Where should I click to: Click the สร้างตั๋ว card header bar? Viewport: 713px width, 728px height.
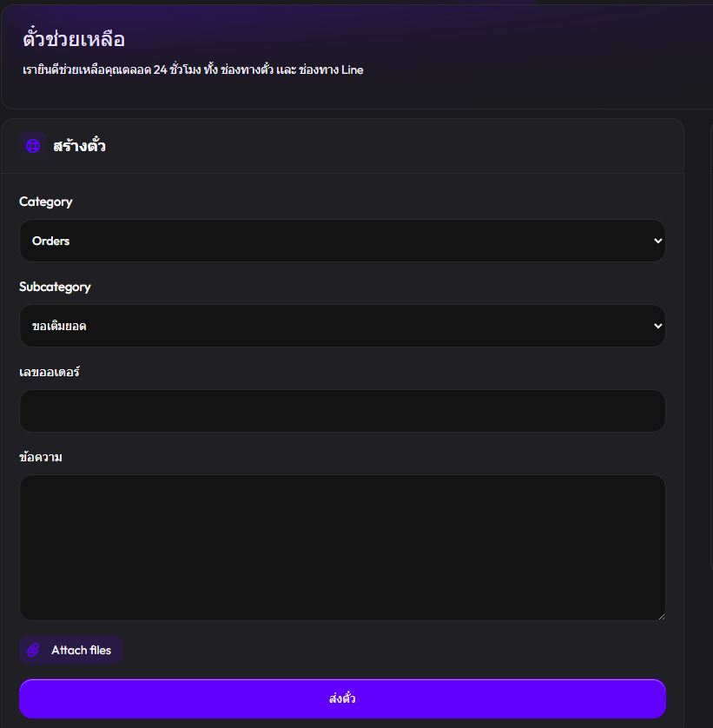pyautogui.click(x=391, y=146)
